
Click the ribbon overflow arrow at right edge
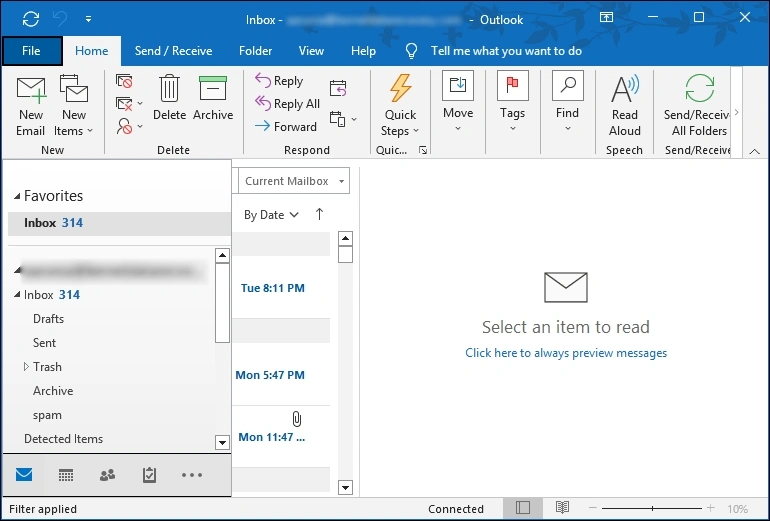coord(736,112)
